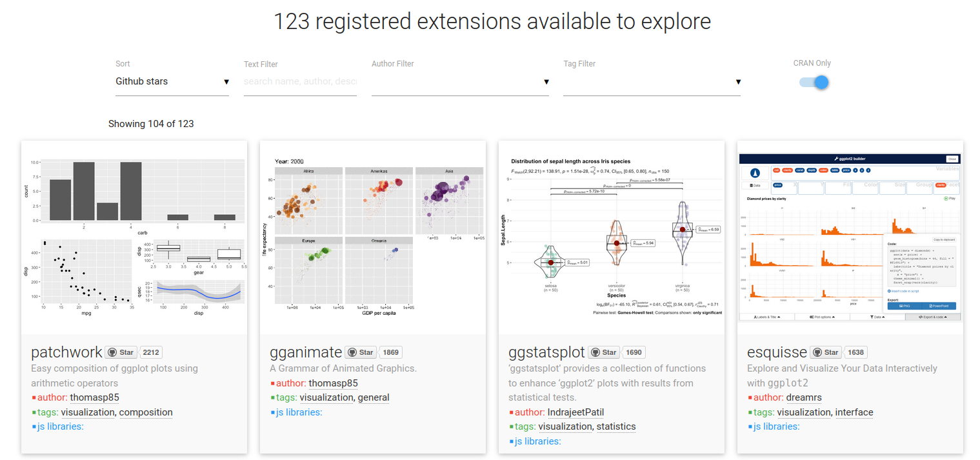Expand the Tag Filter dropdown

pos(652,82)
